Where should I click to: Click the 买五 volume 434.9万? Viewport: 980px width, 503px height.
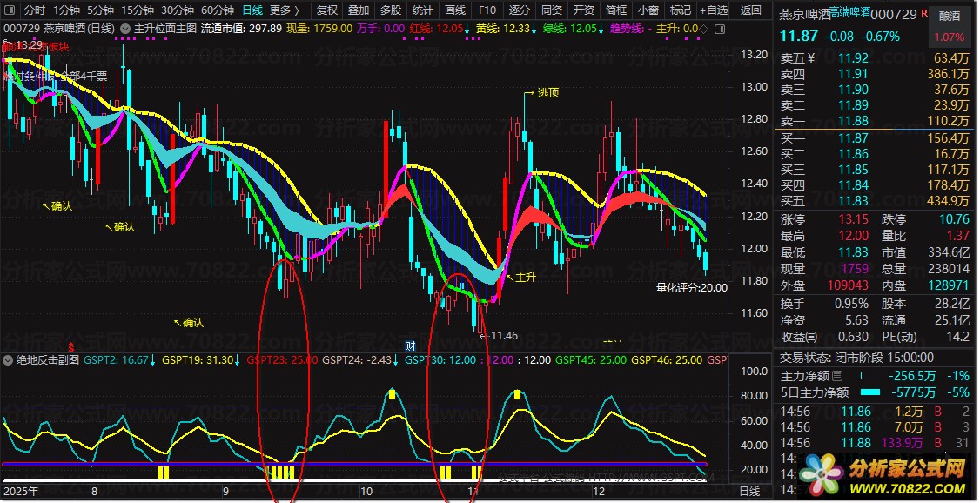click(x=948, y=200)
